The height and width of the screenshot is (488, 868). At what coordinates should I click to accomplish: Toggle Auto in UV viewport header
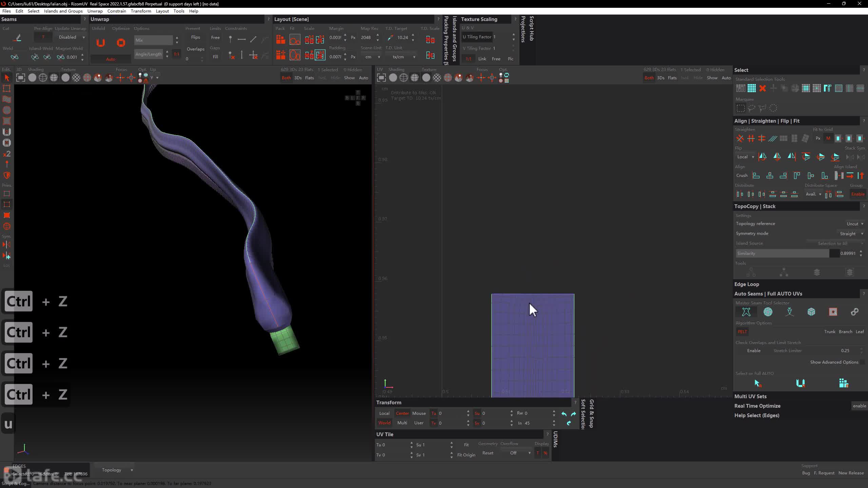(x=726, y=78)
